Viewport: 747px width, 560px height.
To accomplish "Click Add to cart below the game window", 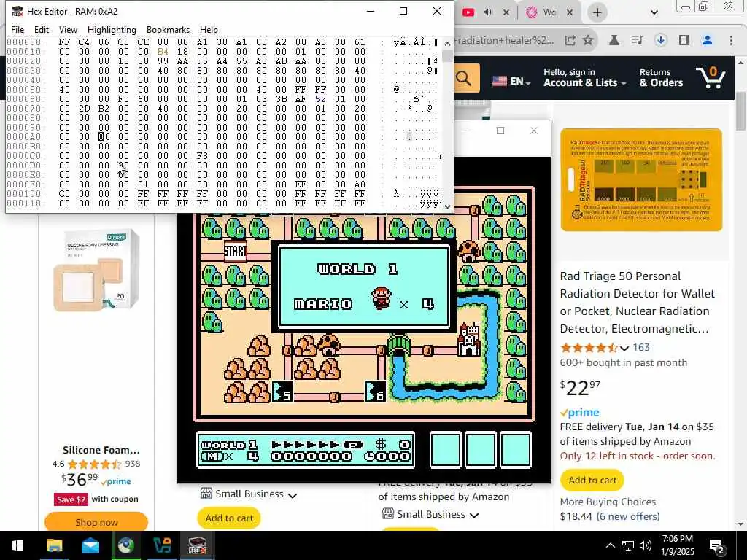I will pyautogui.click(x=229, y=518).
